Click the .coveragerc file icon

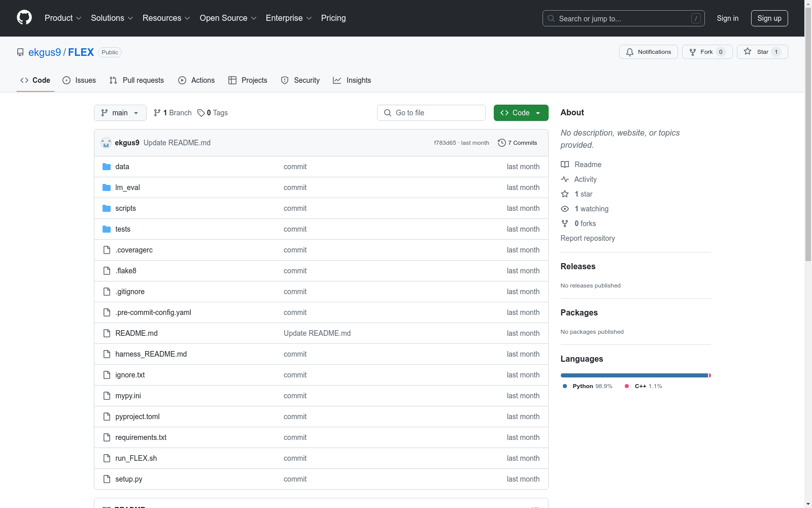pyautogui.click(x=107, y=250)
